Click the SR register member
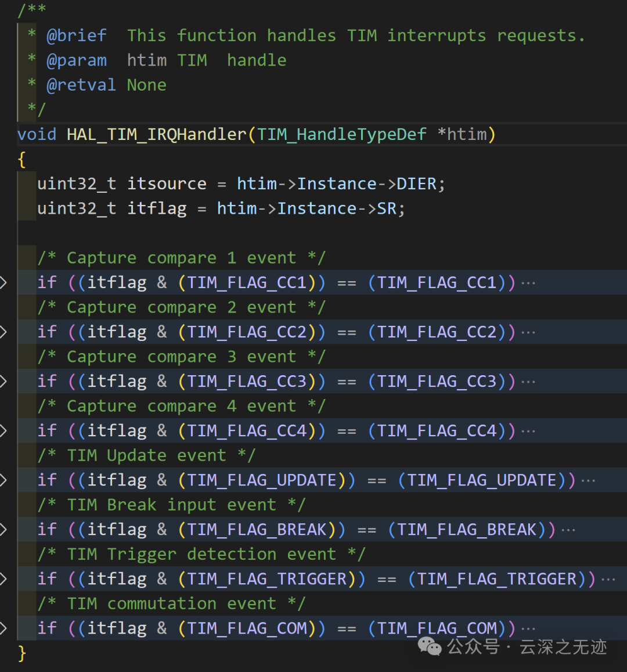 point(387,209)
